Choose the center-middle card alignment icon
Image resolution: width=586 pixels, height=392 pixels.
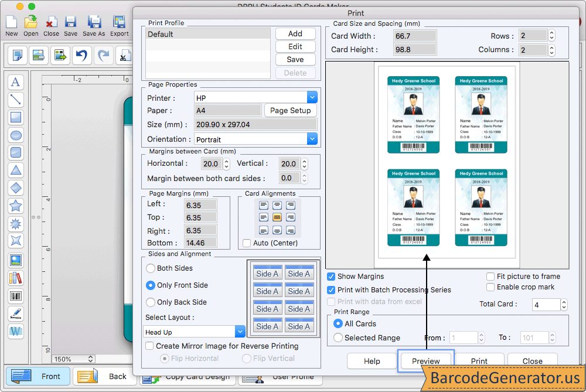(x=277, y=217)
